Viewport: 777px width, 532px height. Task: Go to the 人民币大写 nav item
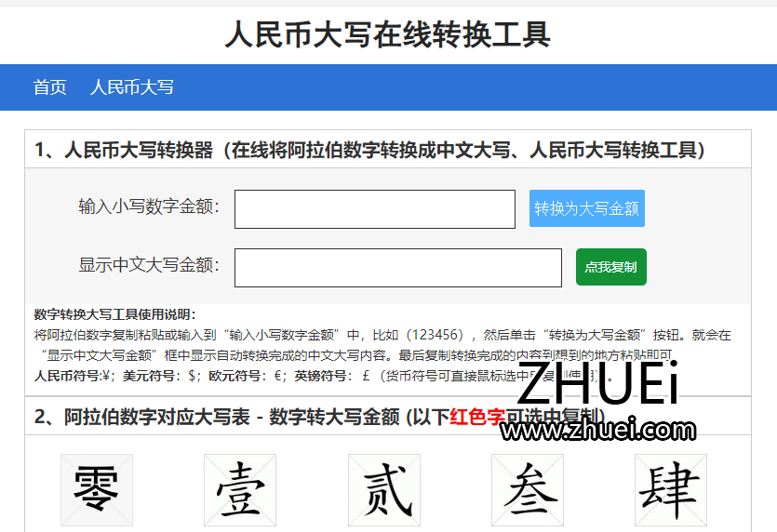[131, 87]
